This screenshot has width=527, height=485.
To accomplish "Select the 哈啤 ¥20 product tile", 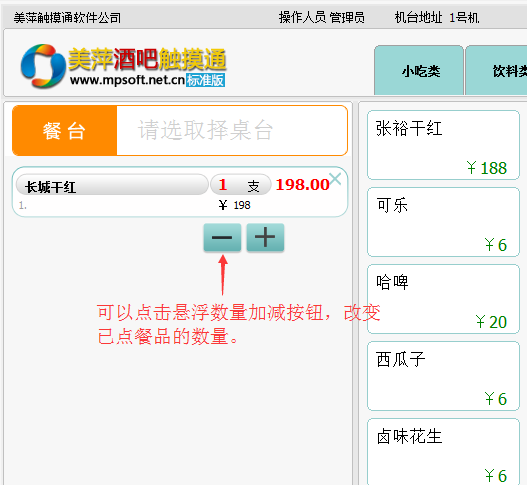I will click(x=443, y=299).
